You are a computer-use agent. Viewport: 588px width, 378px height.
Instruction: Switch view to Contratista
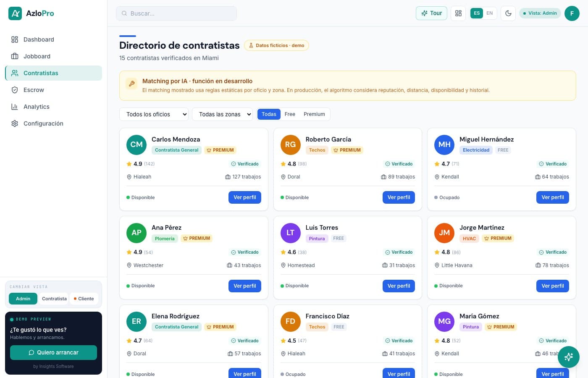coord(54,299)
